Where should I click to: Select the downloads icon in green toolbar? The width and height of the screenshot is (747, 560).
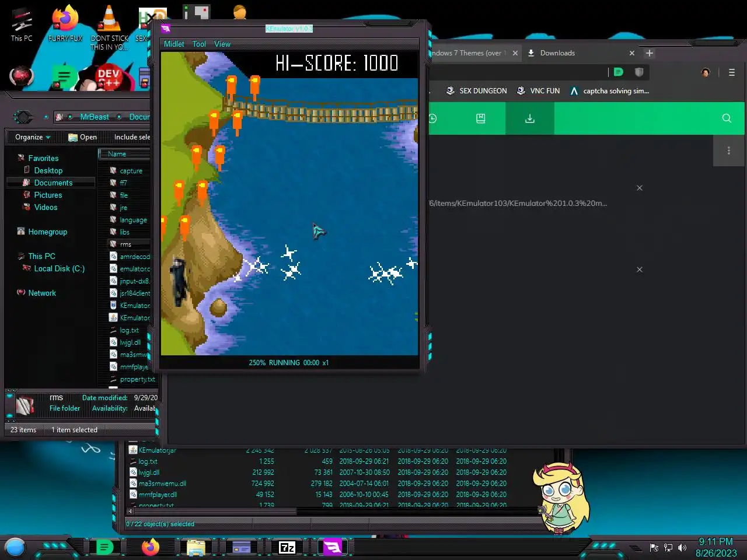pos(530,118)
